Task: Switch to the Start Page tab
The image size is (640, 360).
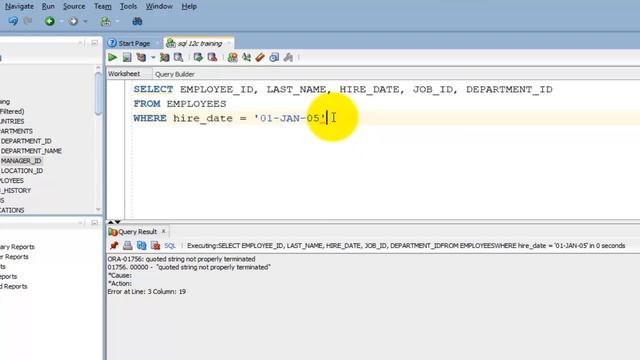Action: click(129, 43)
